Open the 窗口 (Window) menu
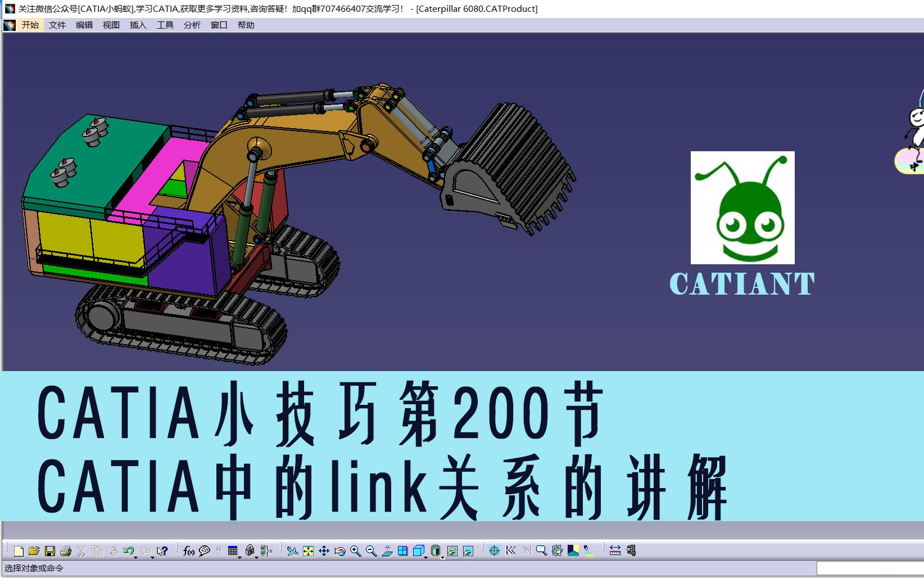 219,25
